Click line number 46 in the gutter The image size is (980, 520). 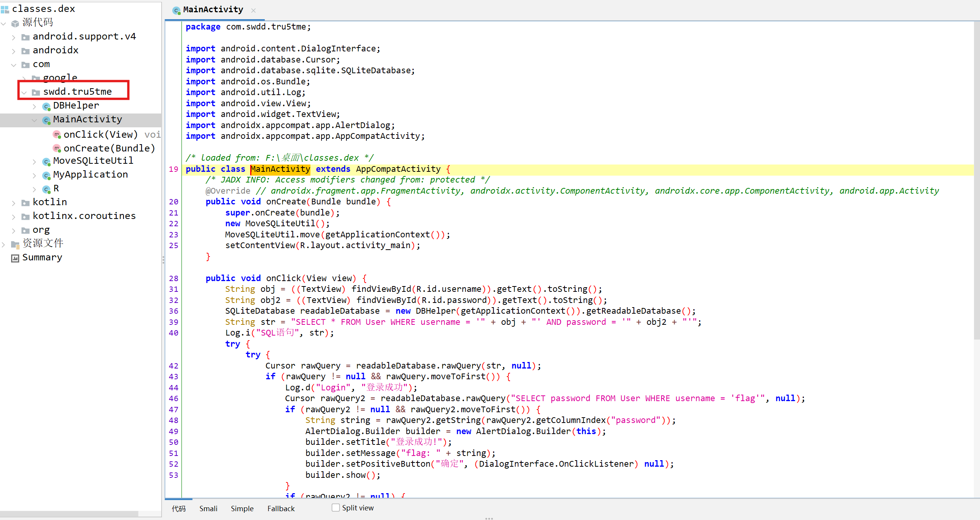[x=173, y=398]
